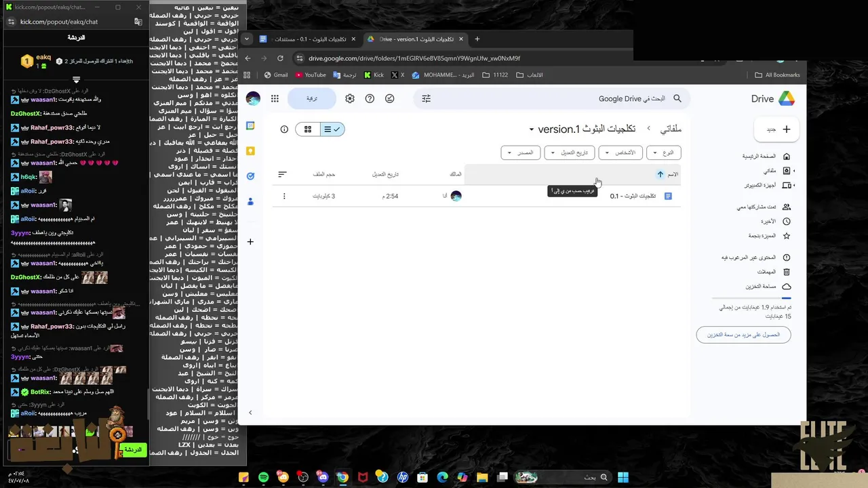This screenshot has width=868, height=488.
Task: Translate the Kick chat page icon
Action: (138, 22)
